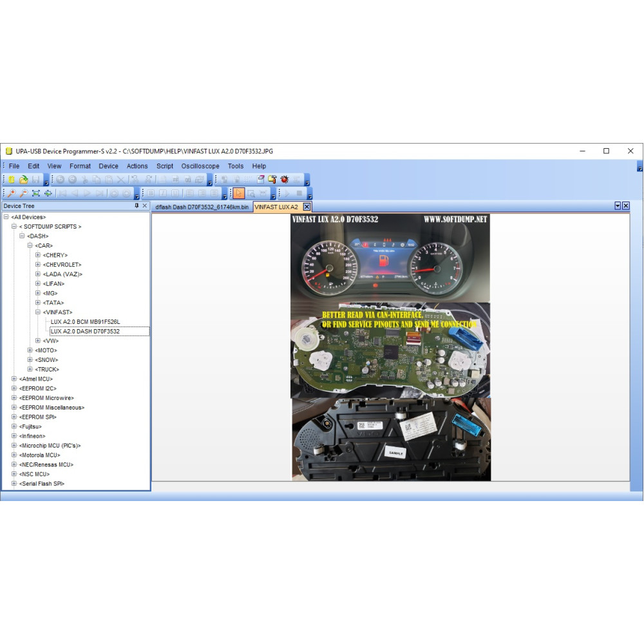Image resolution: width=644 pixels, height=644 pixels.
Task: Select the arrow pointer tool
Action: [x=239, y=193]
